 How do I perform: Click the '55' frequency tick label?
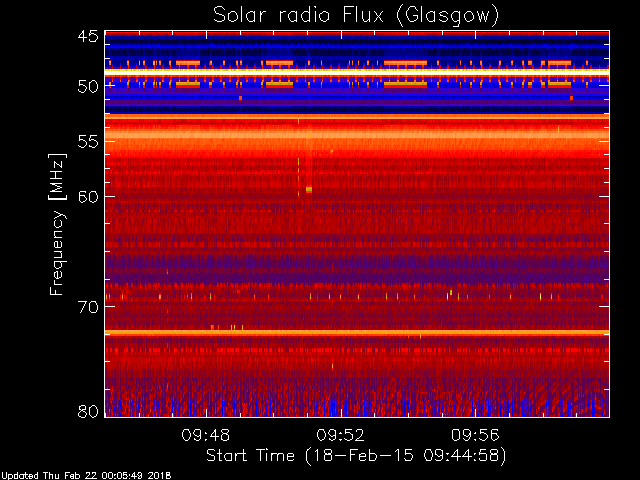coord(88,142)
